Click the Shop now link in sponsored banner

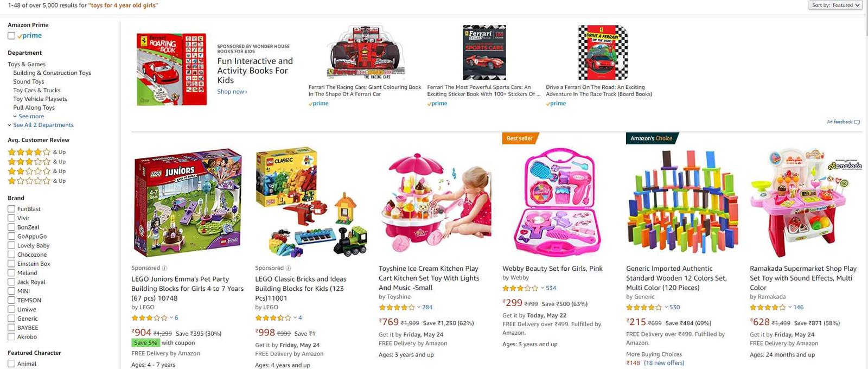pyautogui.click(x=232, y=92)
